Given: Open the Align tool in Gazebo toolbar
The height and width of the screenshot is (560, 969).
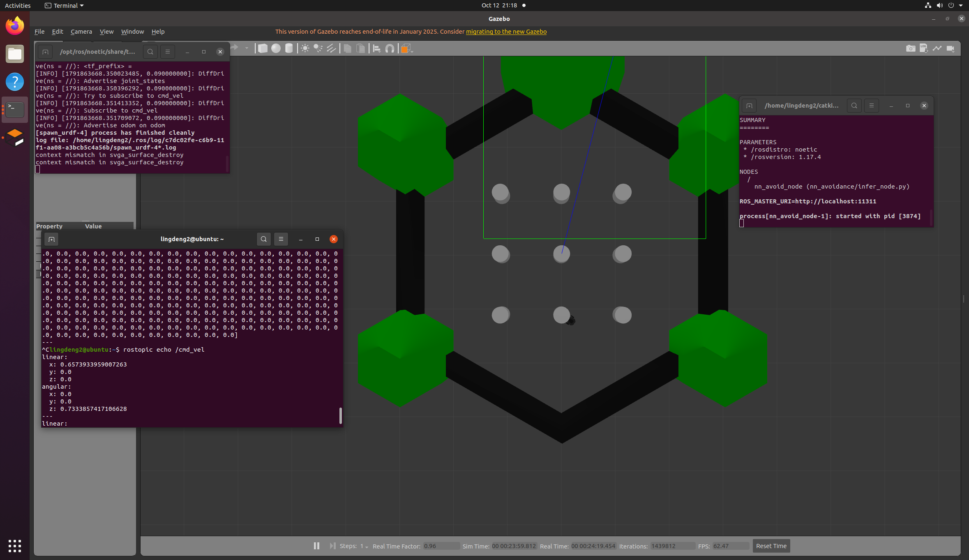Looking at the screenshot, I should (x=376, y=48).
